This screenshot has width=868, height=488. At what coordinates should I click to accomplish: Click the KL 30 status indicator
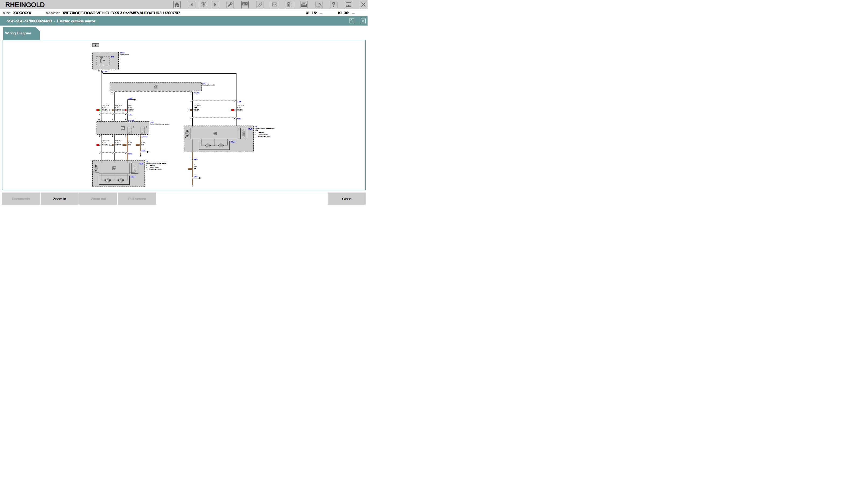(346, 13)
